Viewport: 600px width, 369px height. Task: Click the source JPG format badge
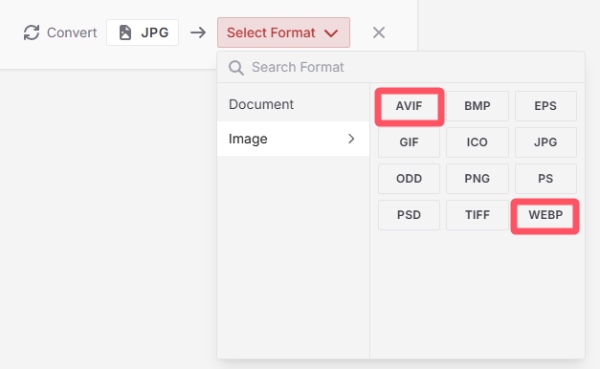[x=142, y=33]
